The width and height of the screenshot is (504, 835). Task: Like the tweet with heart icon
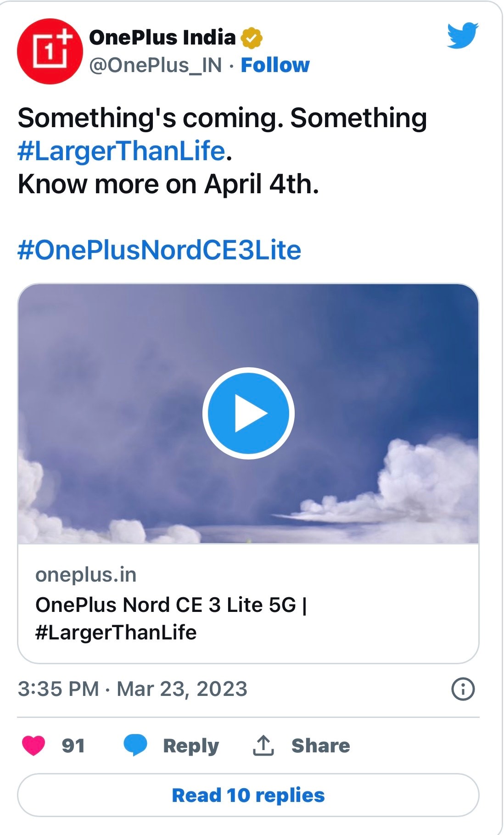point(34,745)
